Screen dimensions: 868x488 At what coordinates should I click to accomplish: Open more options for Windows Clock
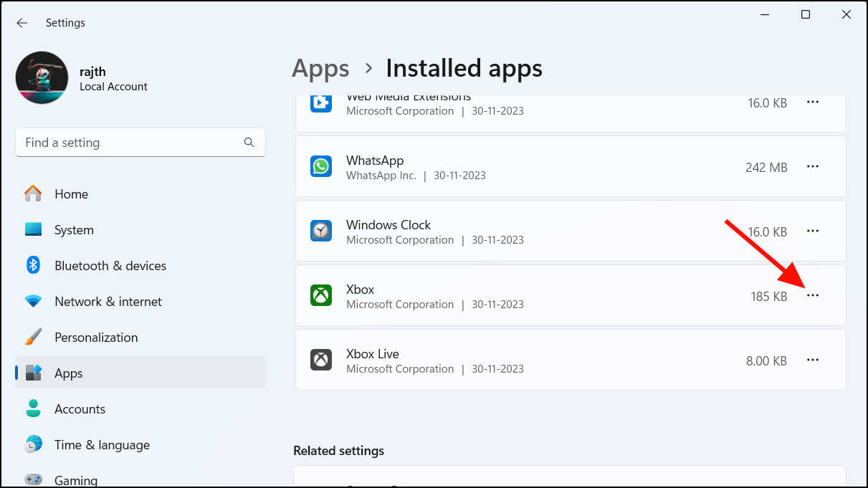812,231
